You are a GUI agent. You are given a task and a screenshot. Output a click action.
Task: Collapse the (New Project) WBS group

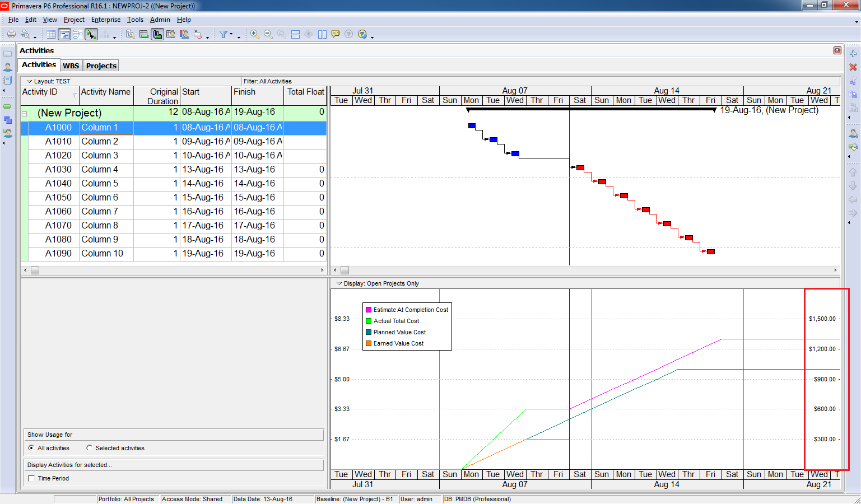pos(25,114)
